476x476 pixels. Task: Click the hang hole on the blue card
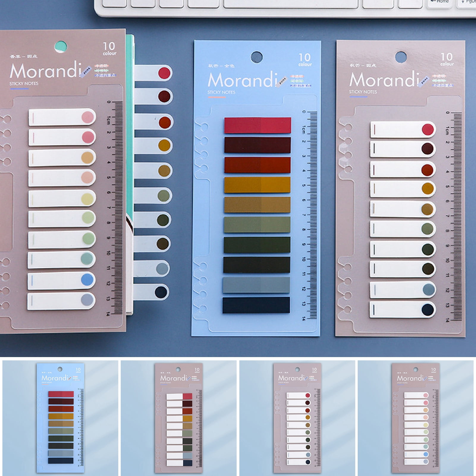pos(257,56)
